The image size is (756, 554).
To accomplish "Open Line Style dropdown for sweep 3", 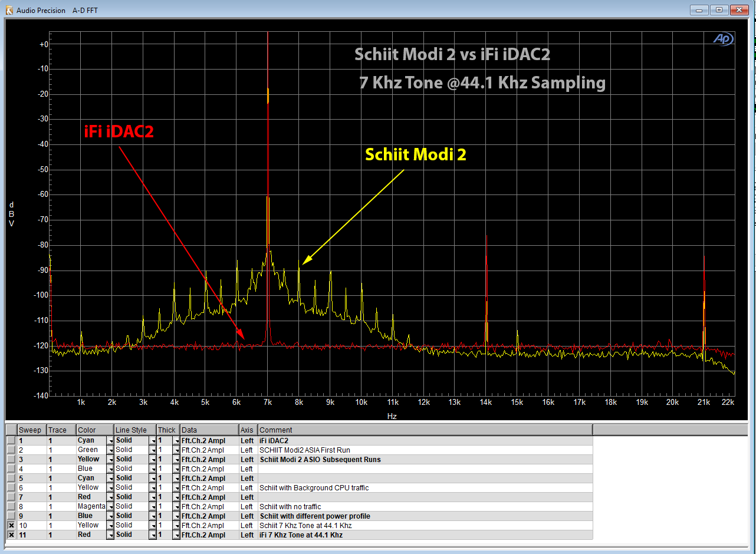I will [x=153, y=459].
